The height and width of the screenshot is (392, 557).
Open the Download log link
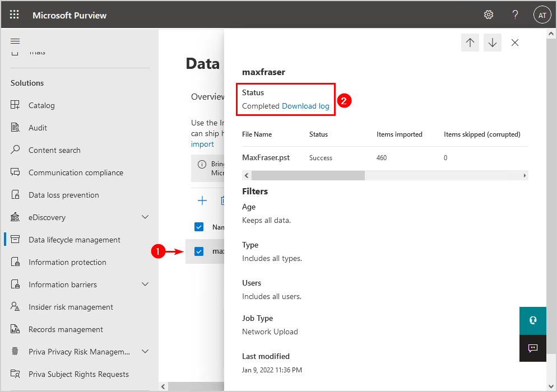305,106
